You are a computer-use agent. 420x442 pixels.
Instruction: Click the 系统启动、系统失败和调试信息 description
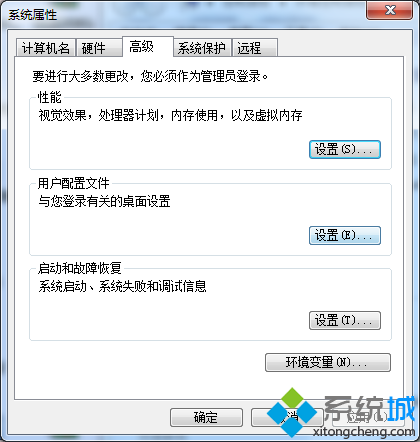(x=122, y=286)
